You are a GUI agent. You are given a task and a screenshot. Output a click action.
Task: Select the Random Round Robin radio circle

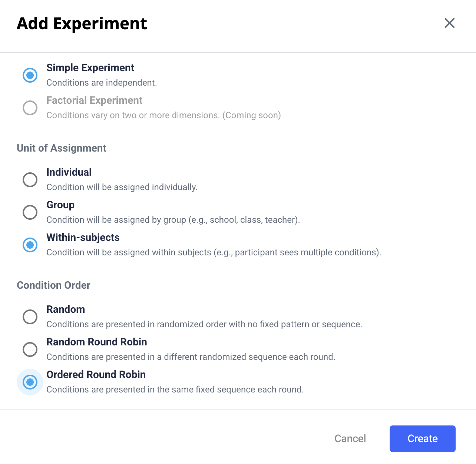(x=30, y=349)
